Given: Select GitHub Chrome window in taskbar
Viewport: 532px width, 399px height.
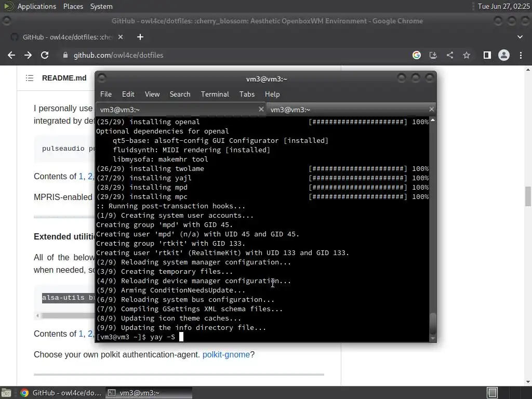Looking at the screenshot, I should 61,393.
